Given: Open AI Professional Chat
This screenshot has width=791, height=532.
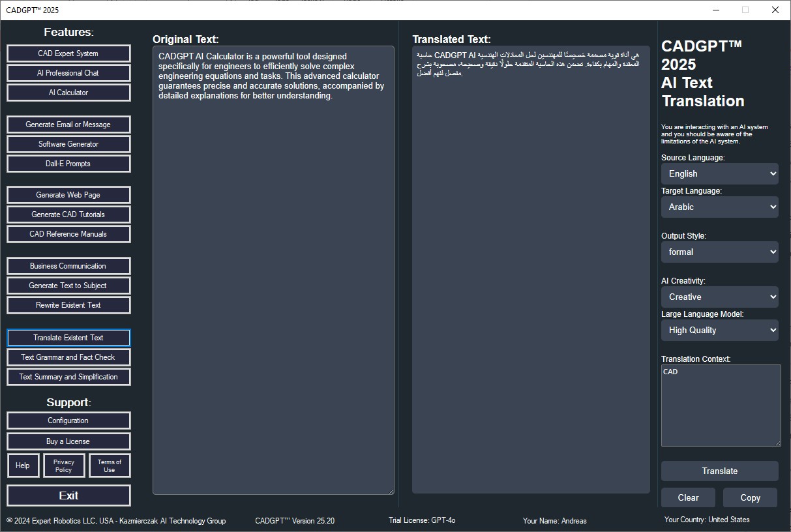Looking at the screenshot, I should point(68,73).
